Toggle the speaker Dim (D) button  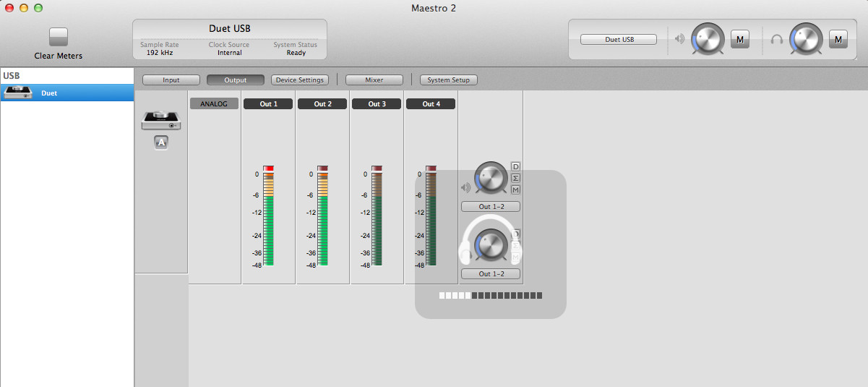[x=515, y=166]
